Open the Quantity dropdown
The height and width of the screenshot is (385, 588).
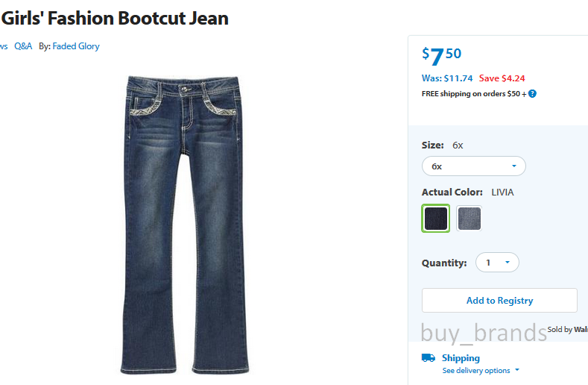(x=497, y=262)
